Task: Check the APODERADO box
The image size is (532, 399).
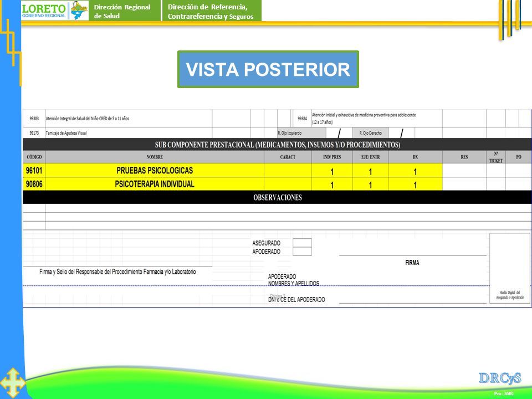Action: pyautogui.click(x=302, y=252)
